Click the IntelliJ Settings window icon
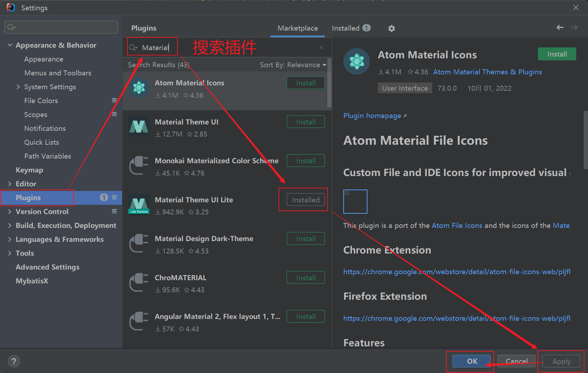Viewport: 588px width, 373px height. (x=11, y=7)
